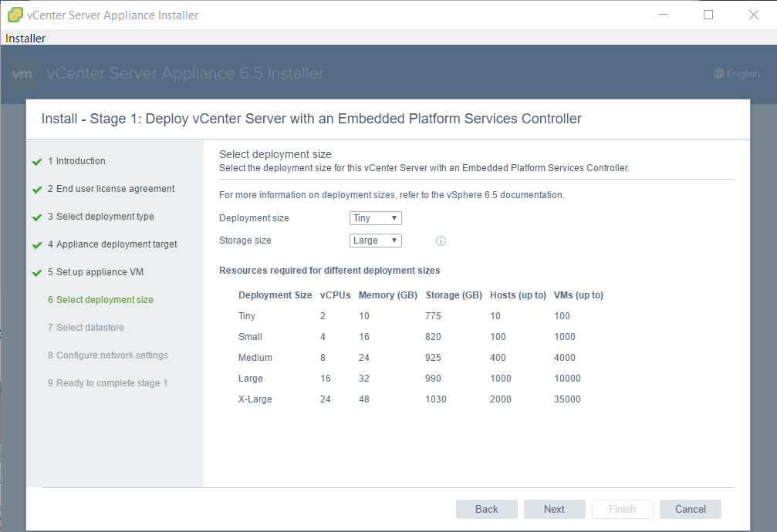
Task: Select step 8 Configure network settings
Action: [x=107, y=355]
